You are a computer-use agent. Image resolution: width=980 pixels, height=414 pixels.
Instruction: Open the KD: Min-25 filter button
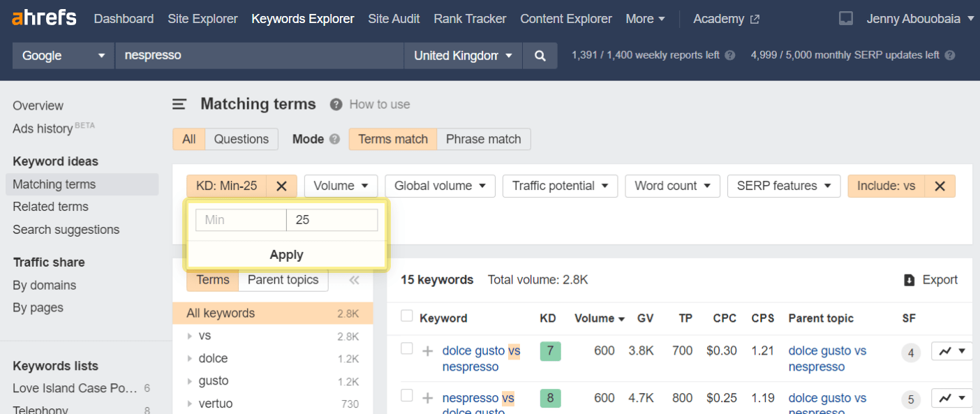[226, 186]
